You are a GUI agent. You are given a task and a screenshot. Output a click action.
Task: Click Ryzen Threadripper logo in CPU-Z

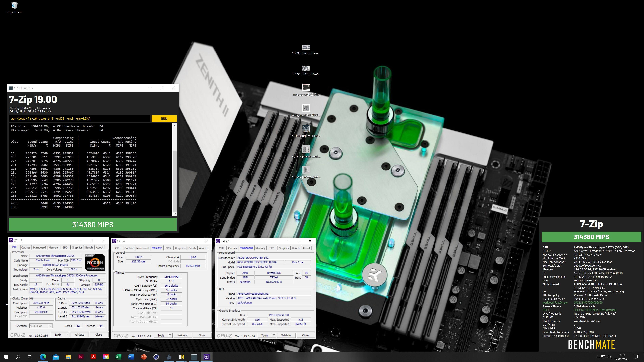click(95, 262)
